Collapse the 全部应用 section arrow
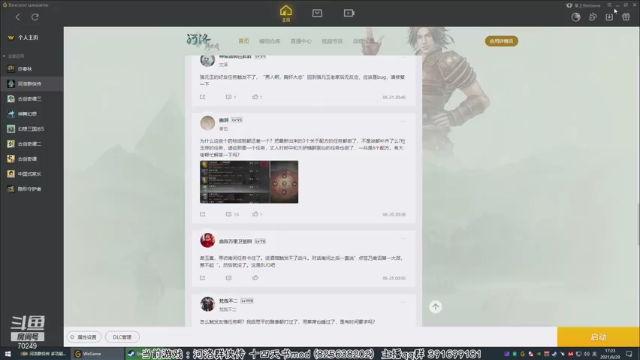 coord(4,56)
